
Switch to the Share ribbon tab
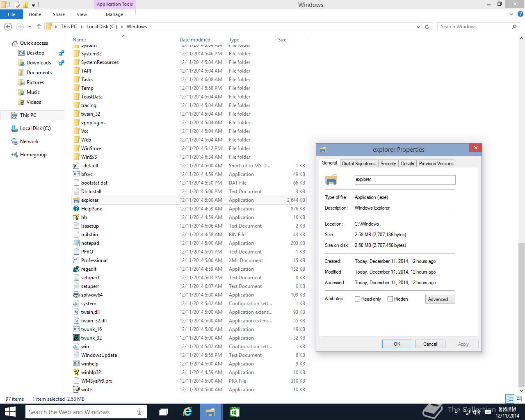coord(59,14)
